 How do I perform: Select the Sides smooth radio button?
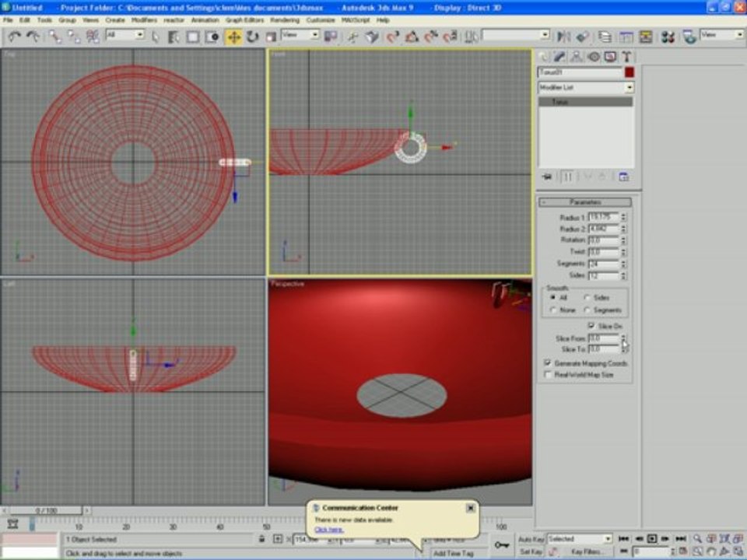[x=587, y=298]
